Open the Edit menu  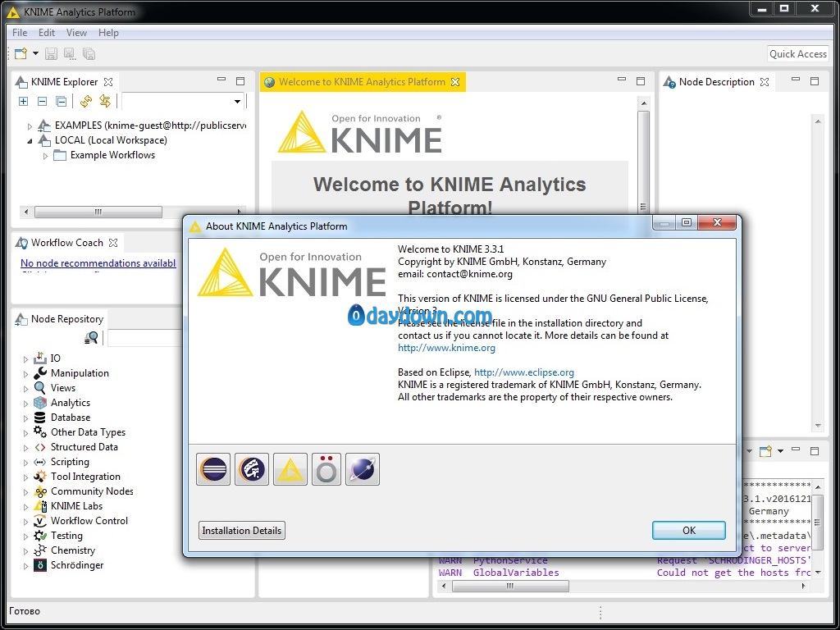47,33
